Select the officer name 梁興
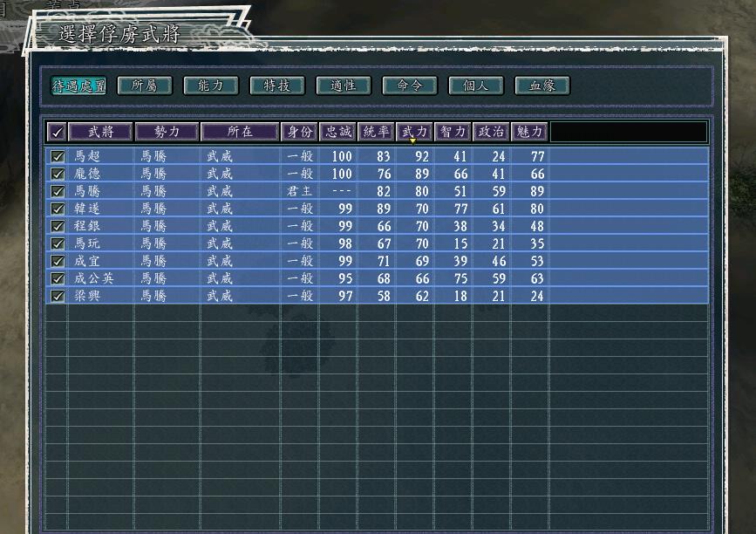The image size is (756, 534). tap(87, 296)
